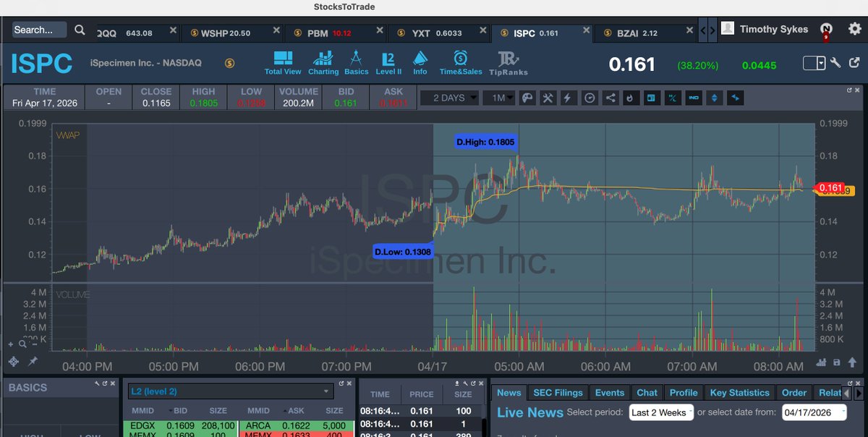This screenshot has width=868, height=437.
Task: Save the chart with floppy disk icon
Action: point(837,362)
